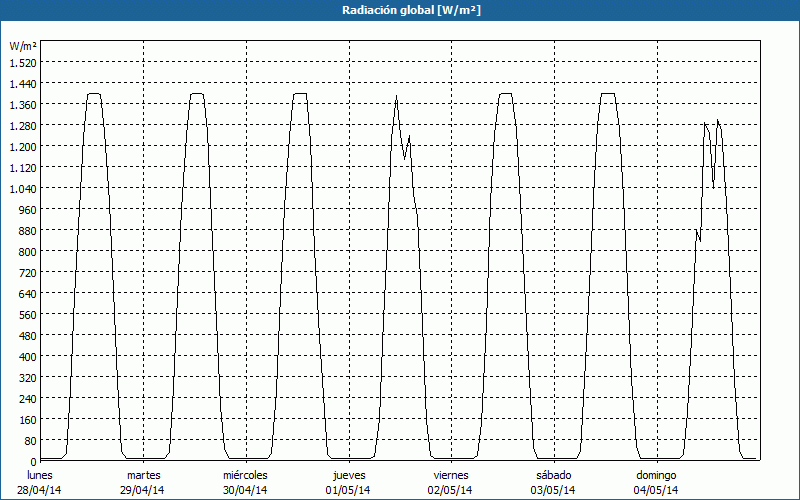Select the sábado day label
Image resolution: width=800 pixels, height=500 pixels.
(553, 475)
